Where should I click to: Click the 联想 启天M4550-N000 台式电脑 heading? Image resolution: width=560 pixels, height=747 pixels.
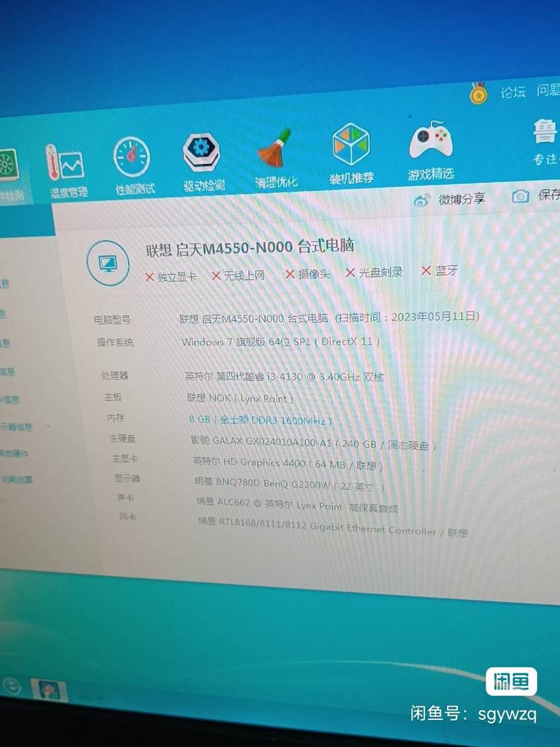(x=250, y=248)
